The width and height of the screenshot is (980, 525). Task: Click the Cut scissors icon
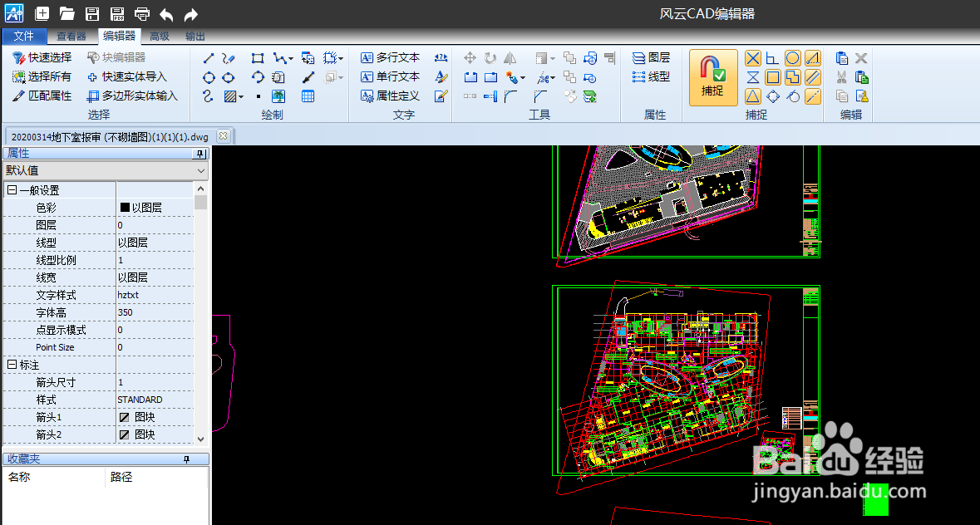[x=842, y=77]
